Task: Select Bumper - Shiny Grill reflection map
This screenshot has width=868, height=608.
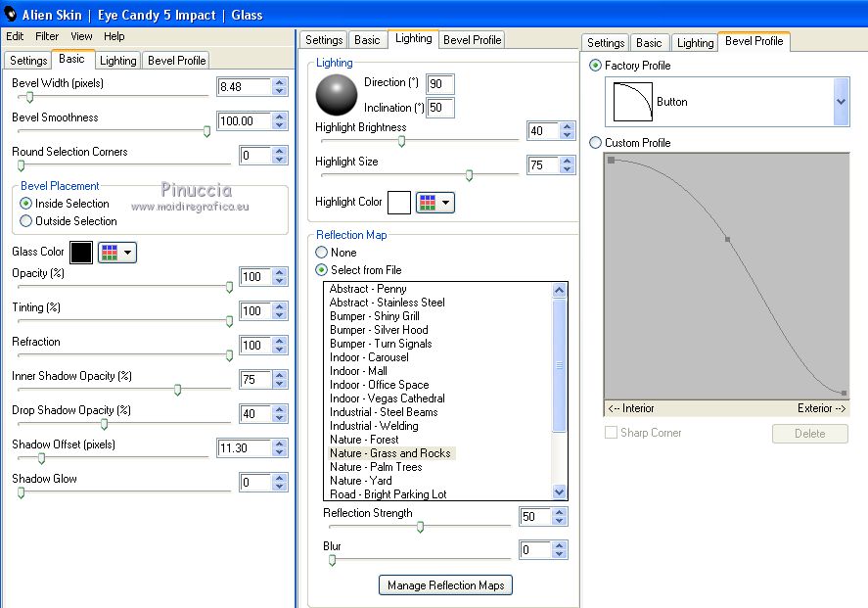Action: 375,316
